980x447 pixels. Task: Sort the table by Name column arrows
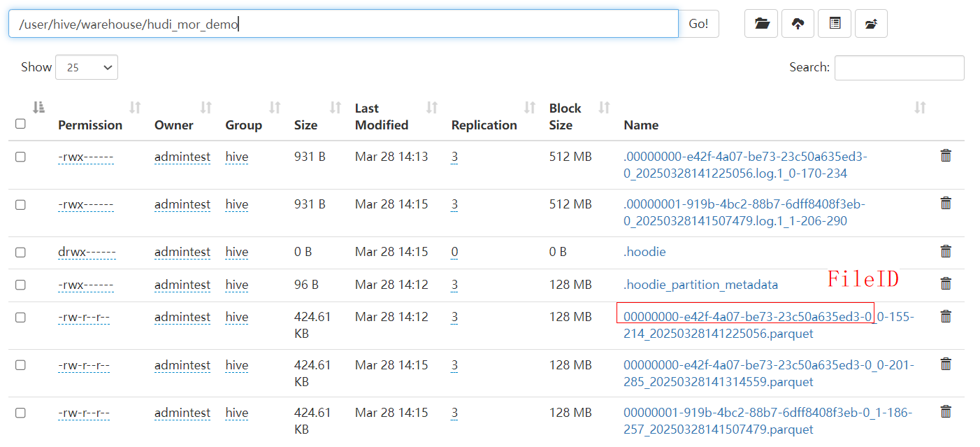pos(920,108)
